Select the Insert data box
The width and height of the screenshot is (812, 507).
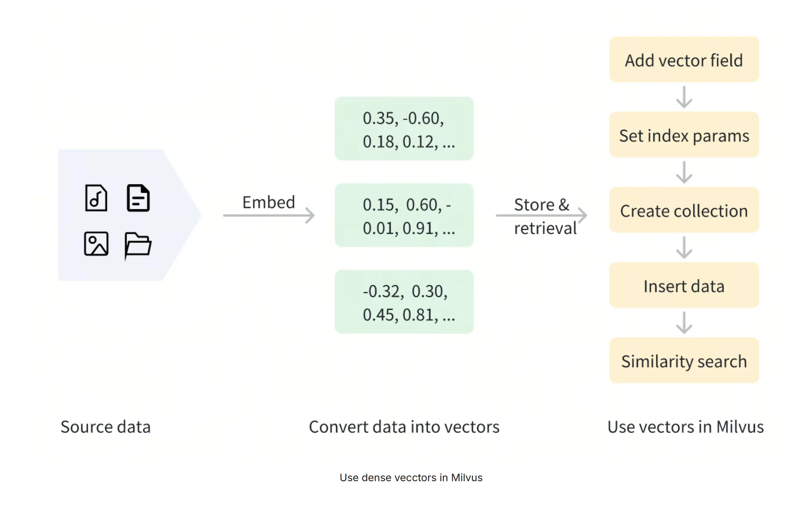tap(684, 285)
